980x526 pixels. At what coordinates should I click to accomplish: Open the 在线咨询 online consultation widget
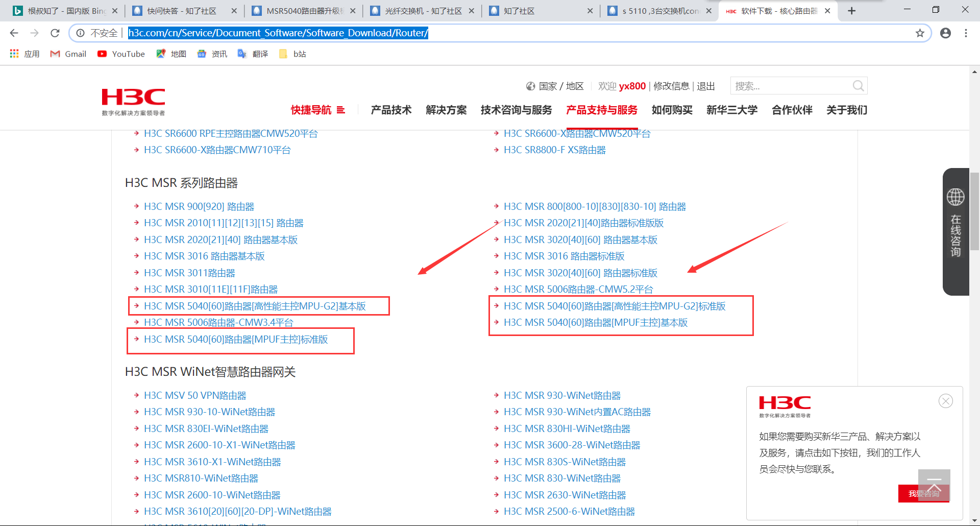click(955, 231)
